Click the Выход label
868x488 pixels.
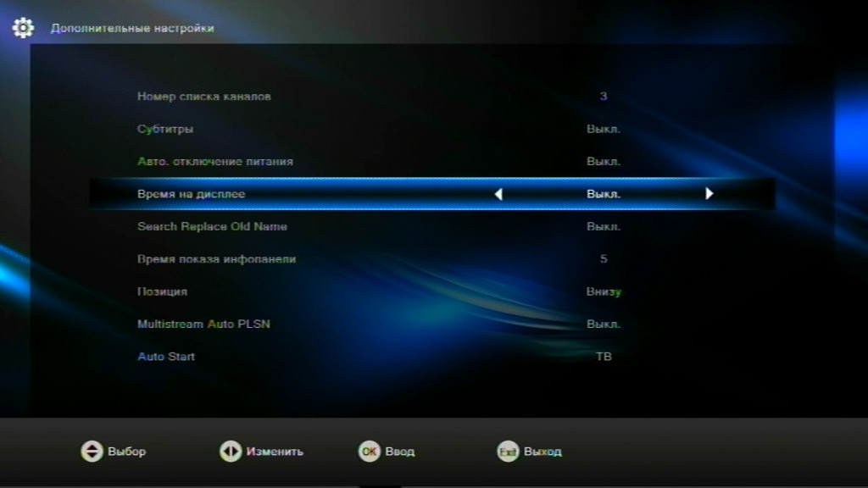(542, 452)
